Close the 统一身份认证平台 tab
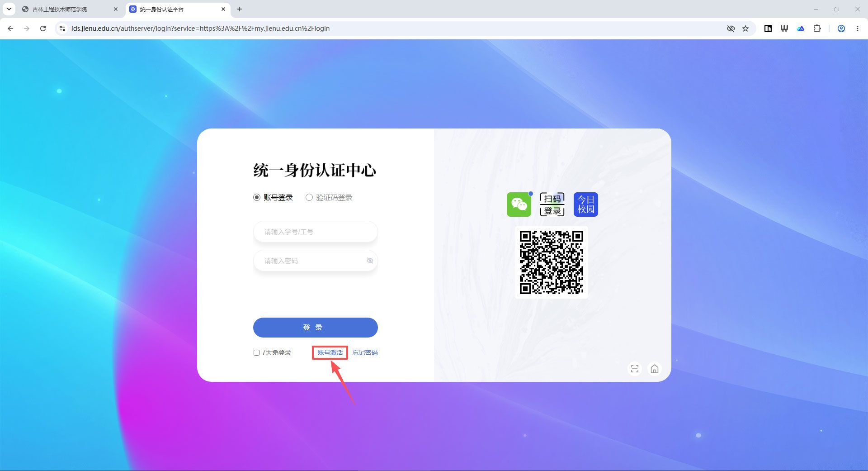This screenshot has height=471, width=868. (x=223, y=9)
